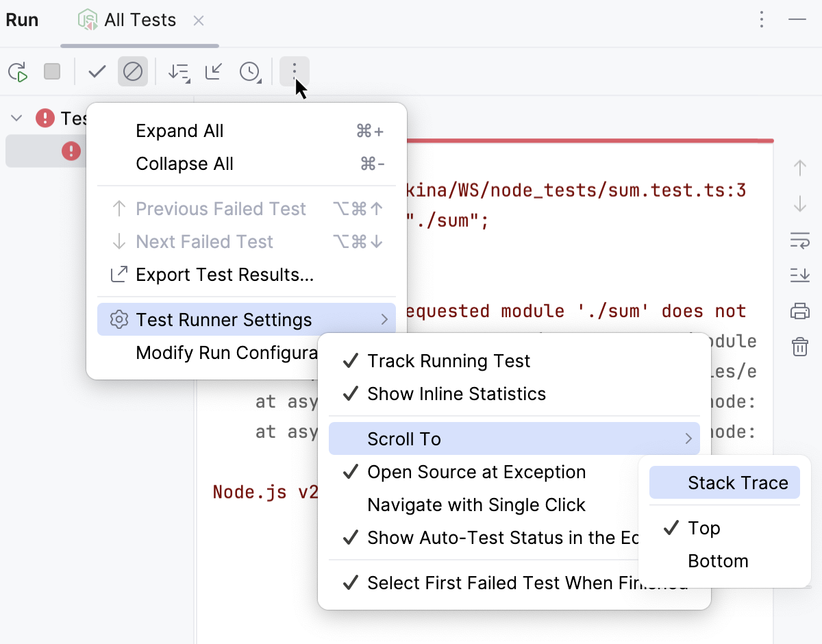This screenshot has width=822, height=644.
Task: Enable soft-wrap in the test output
Action: pos(799,240)
